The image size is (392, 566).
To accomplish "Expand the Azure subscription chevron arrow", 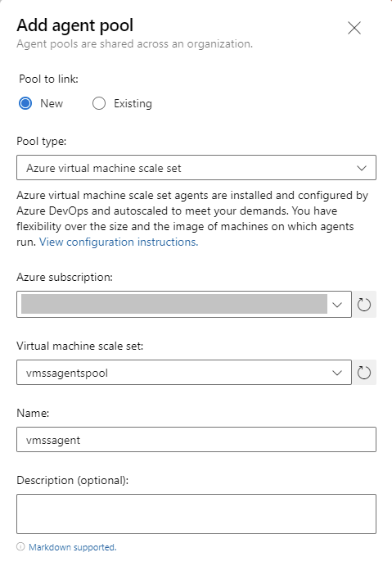I will coord(337,305).
